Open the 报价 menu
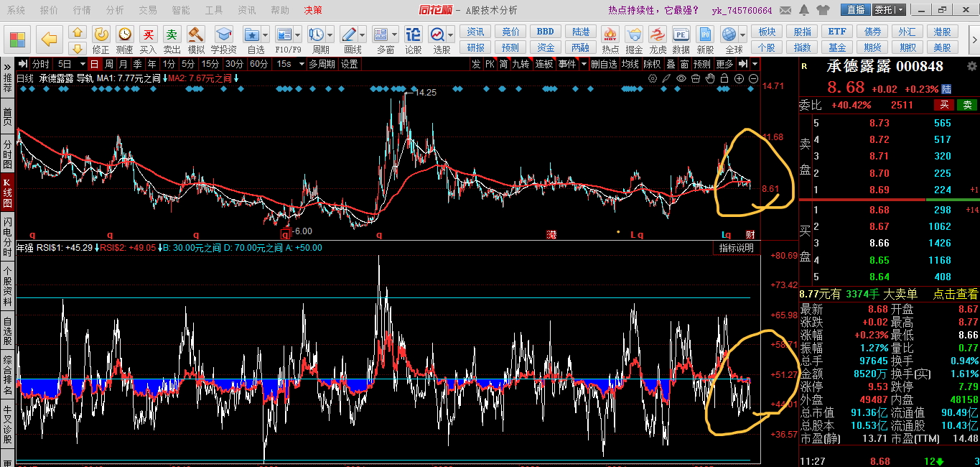 pyautogui.click(x=49, y=10)
